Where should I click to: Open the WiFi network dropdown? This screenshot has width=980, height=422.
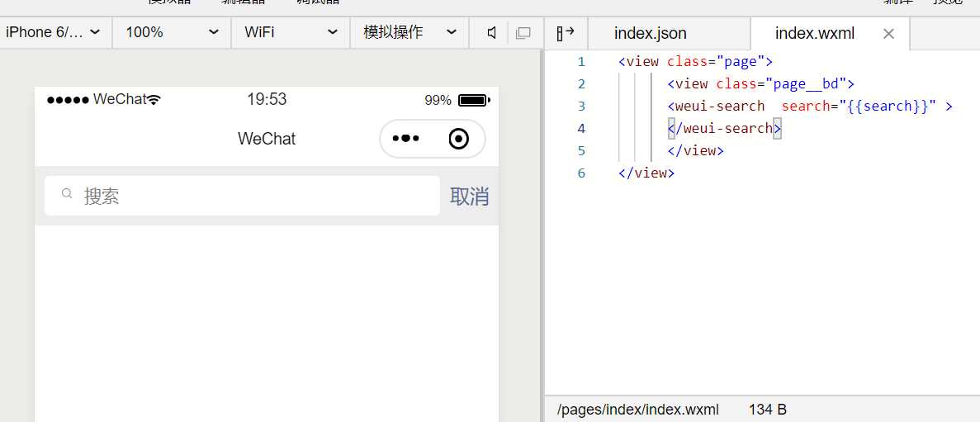click(291, 32)
